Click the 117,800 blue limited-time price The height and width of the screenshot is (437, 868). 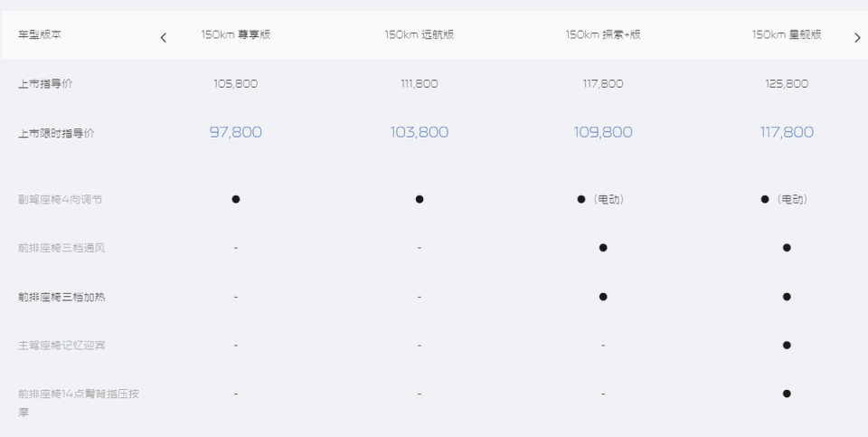coord(787,132)
